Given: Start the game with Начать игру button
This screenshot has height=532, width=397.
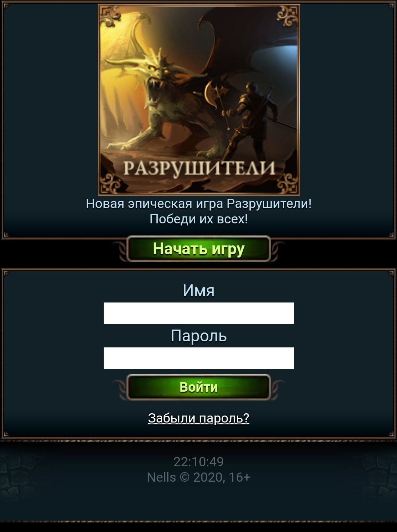Looking at the screenshot, I should point(198,249).
